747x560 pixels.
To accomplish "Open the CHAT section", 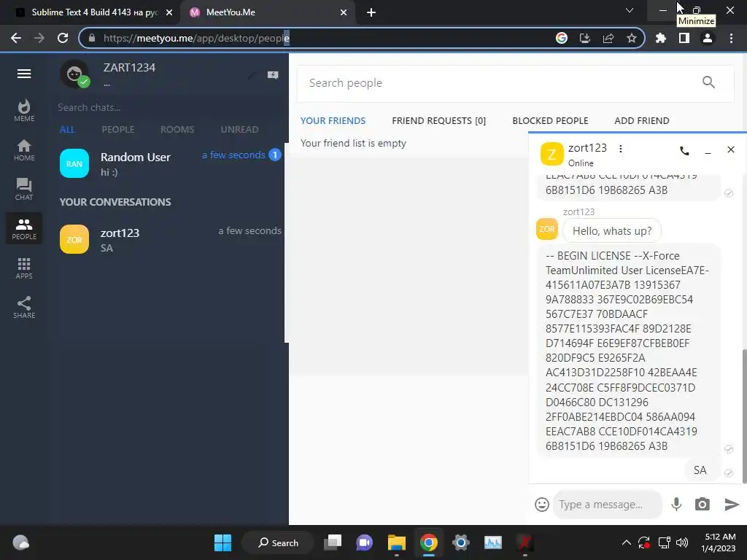I will point(24,190).
